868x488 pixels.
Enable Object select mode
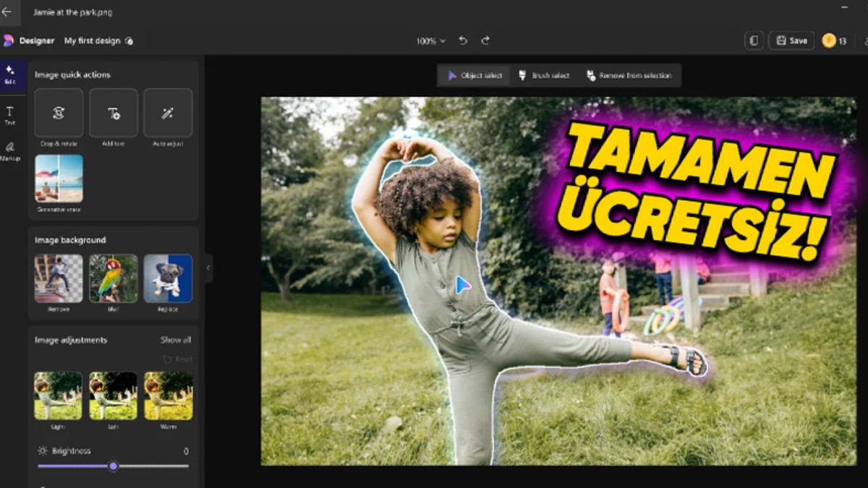tap(474, 74)
